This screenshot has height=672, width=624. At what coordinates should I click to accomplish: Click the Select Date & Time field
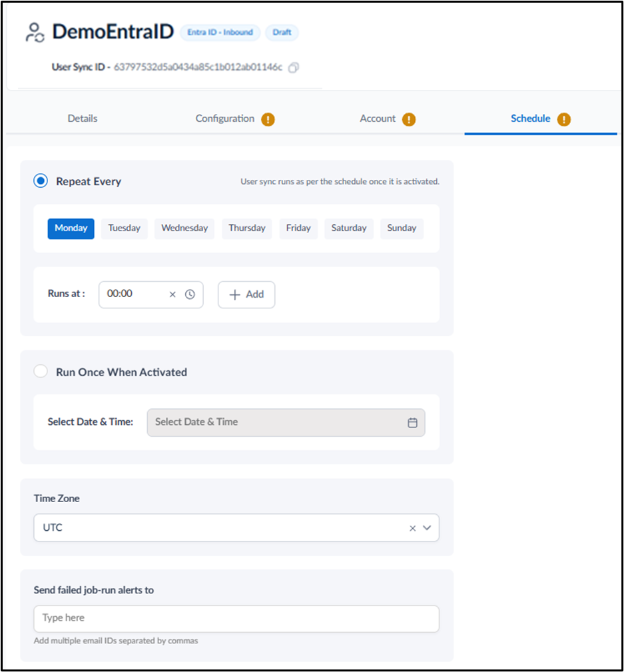[286, 422]
